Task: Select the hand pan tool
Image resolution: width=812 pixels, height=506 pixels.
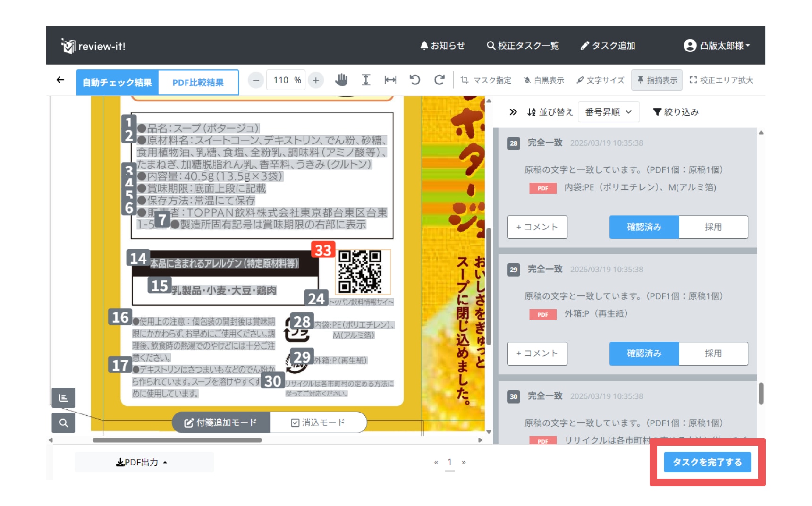Action: (341, 80)
